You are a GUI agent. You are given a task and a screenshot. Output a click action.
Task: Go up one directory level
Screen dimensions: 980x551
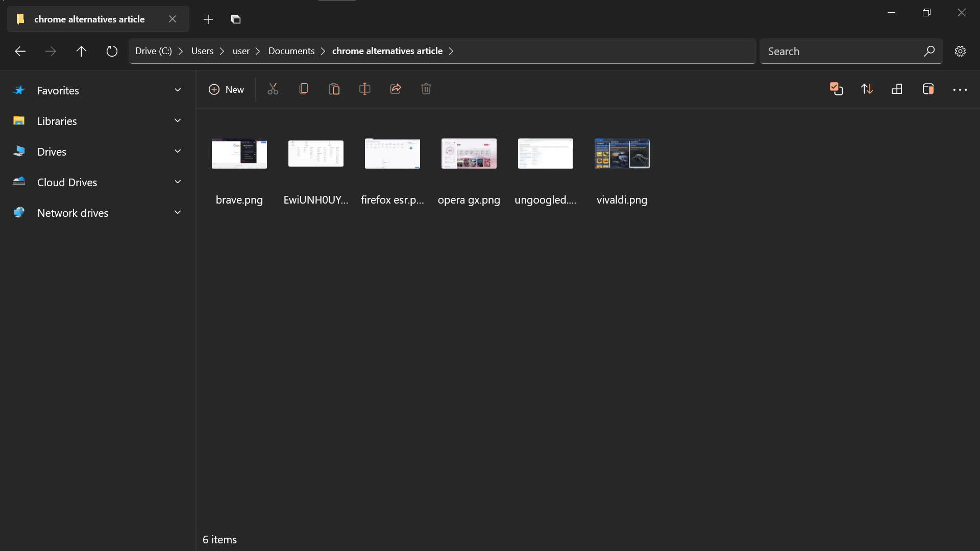coord(81,51)
